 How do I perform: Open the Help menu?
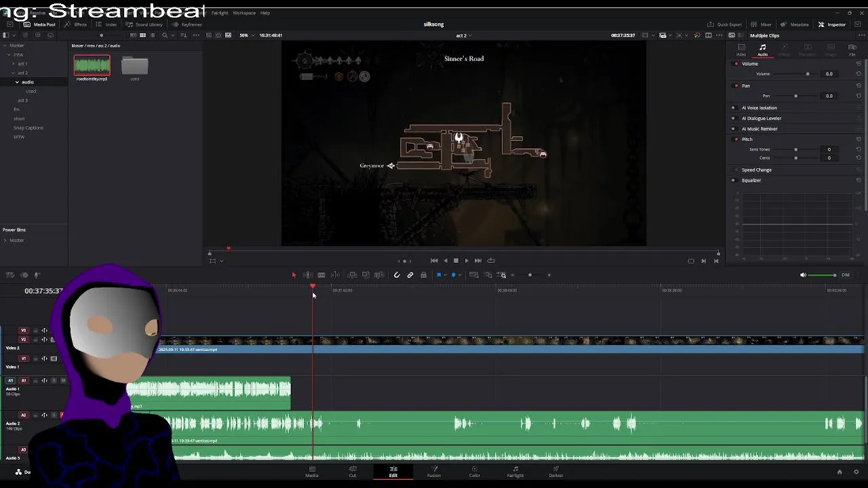click(x=265, y=13)
